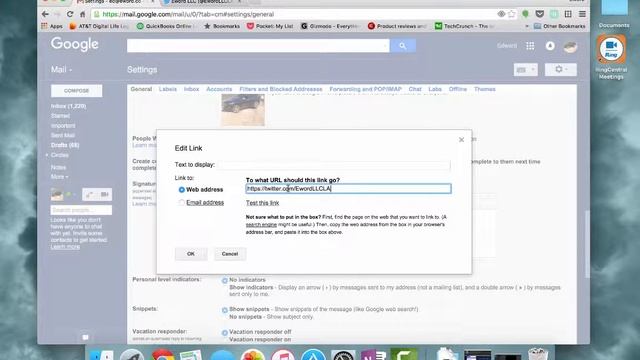Open Drafts (68) folder

coord(65,145)
